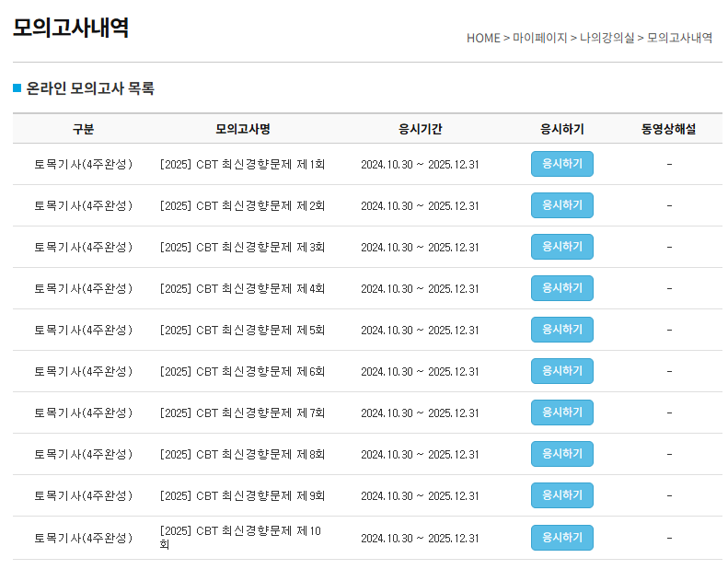Screen dimensions: 728x581
Task: Select the 동영상해설 column header
Action: (668, 129)
